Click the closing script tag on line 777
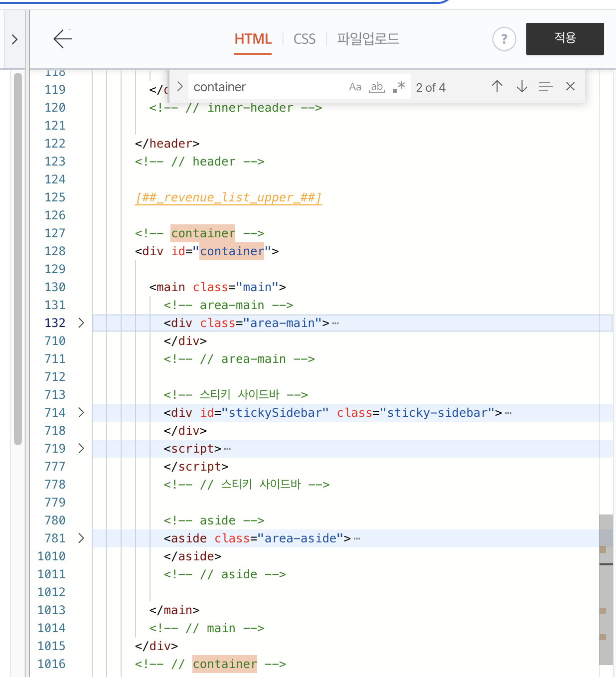 (196, 467)
